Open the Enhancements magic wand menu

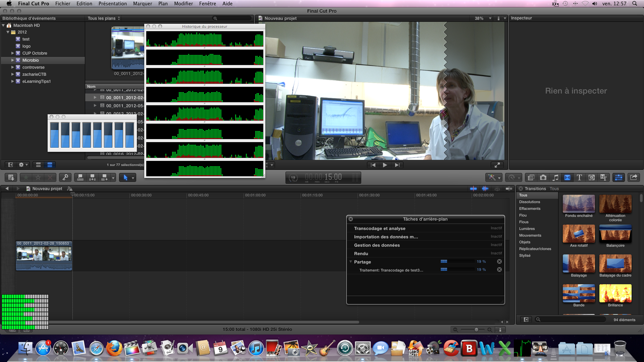pos(493,177)
